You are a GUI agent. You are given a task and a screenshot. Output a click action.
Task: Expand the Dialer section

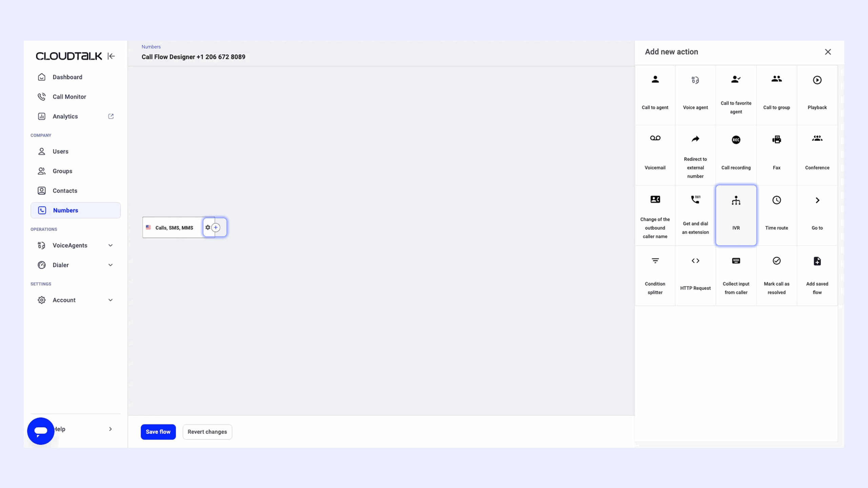click(110, 265)
